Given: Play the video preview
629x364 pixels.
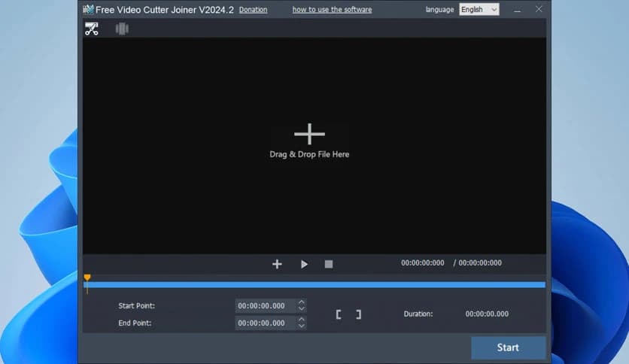Looking at the screenshot, I should (304, 264).
